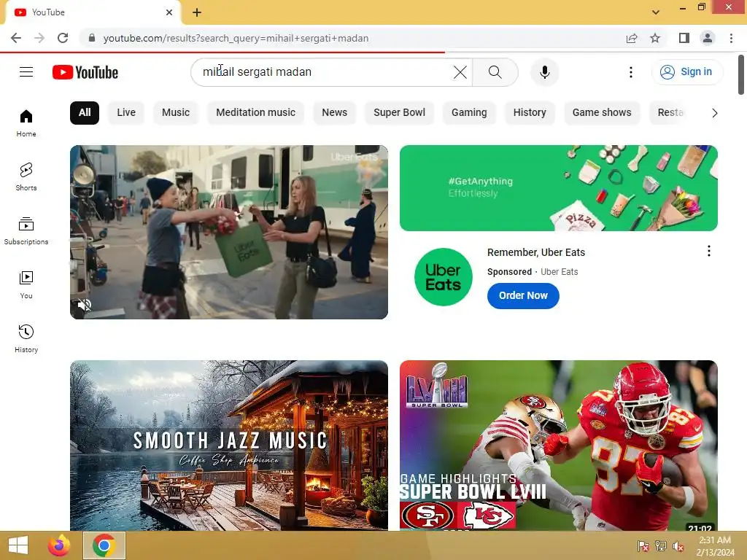Screen dimensions: 747x560
Task: Open the Uber Eats ad video thumbnail
Action: (228, 232)
